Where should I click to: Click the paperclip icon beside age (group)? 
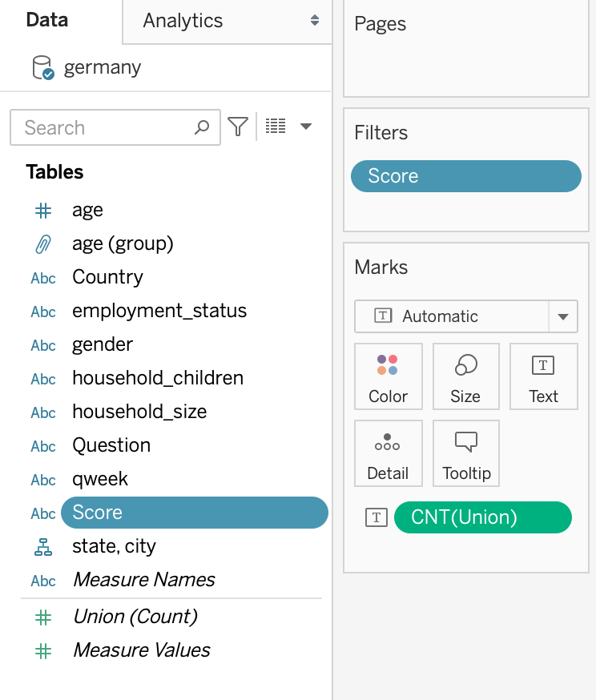[x=43, y=243]
